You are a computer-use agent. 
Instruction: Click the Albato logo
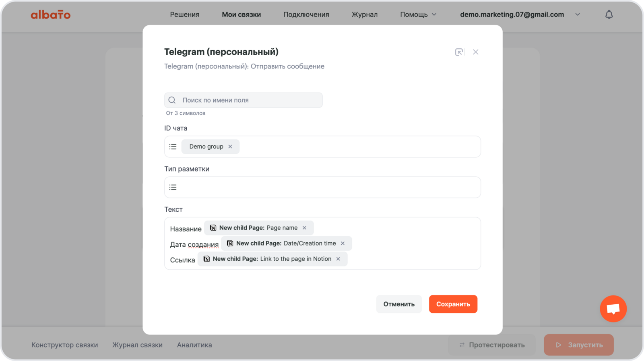pyautogui.click(x=51, y=15)
